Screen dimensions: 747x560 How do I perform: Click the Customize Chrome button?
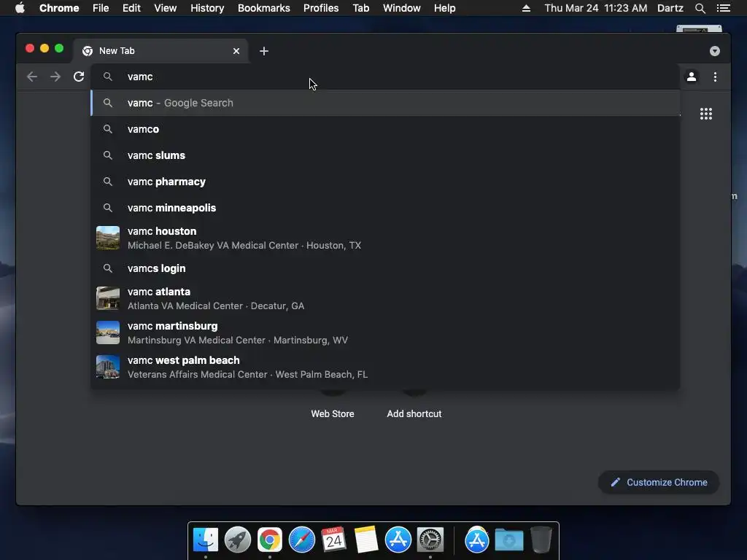click(659, 483)
